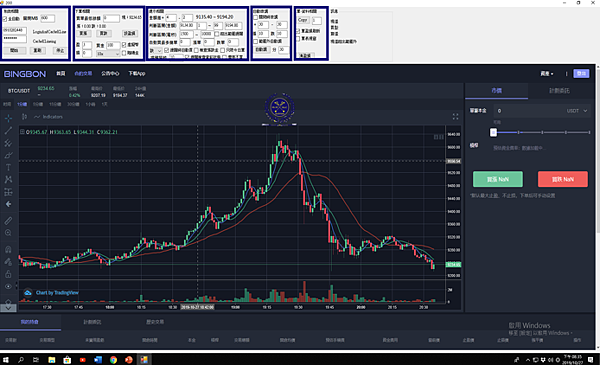This screenshot has height=365, width=600.
Task: Tick the top checkbox in the fourth panel
Action: pyautogui.click(x=256, y=17)
